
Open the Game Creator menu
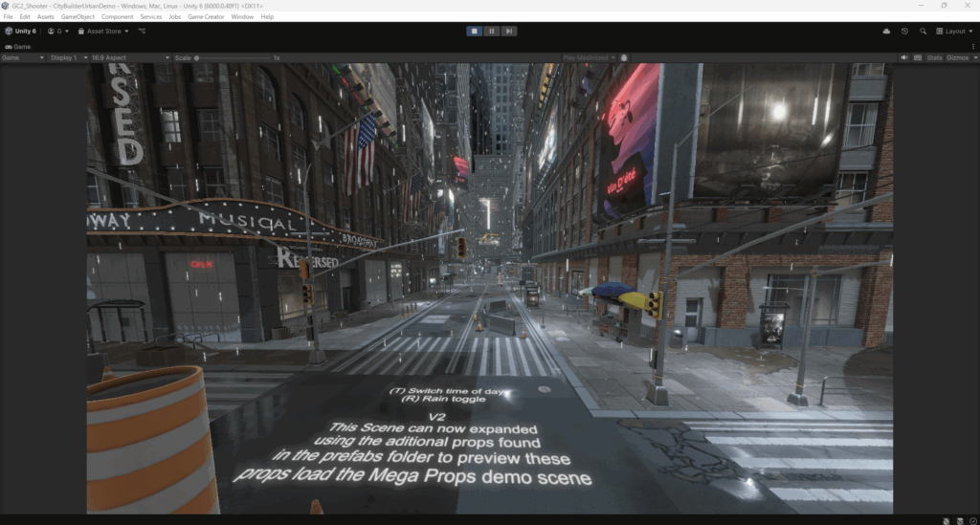point(207,17)
